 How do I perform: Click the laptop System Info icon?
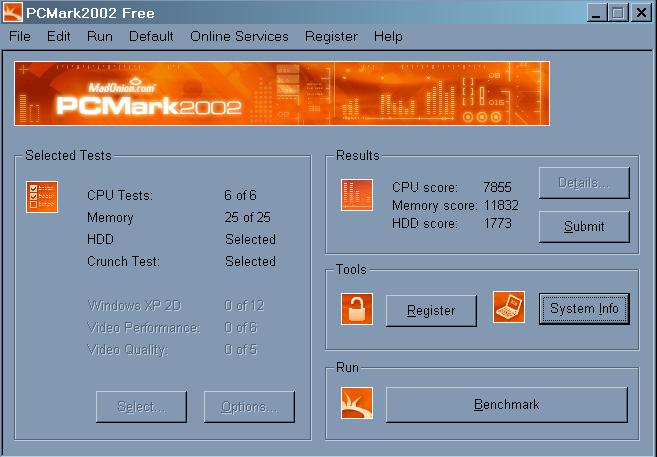coord(509,307)
